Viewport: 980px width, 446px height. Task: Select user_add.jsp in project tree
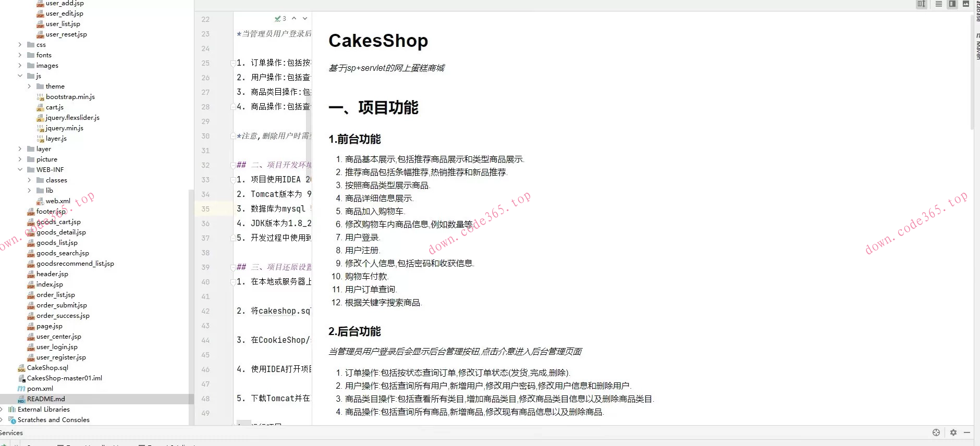65,4
